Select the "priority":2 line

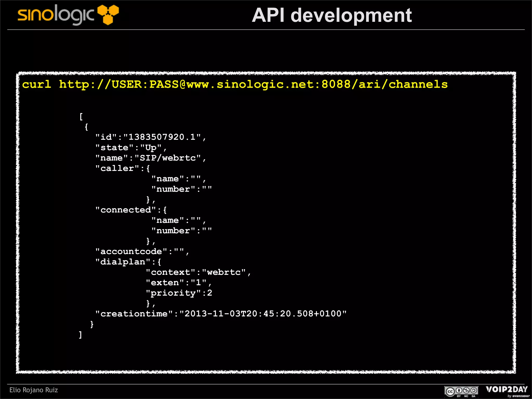point(179,293)
